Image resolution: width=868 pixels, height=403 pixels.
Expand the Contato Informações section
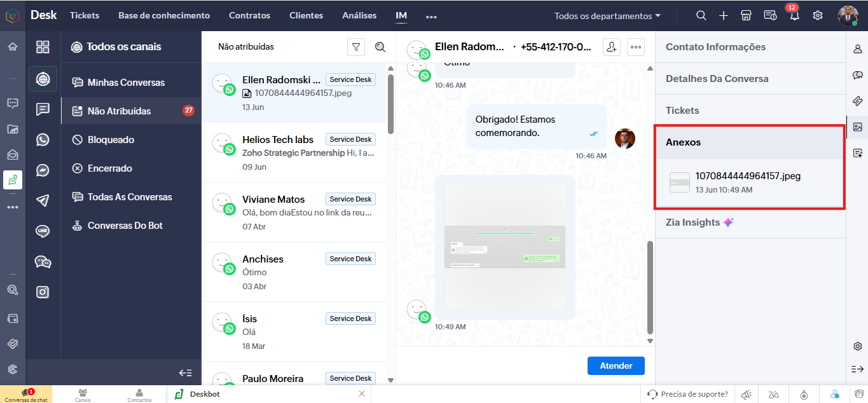(715, 47)
